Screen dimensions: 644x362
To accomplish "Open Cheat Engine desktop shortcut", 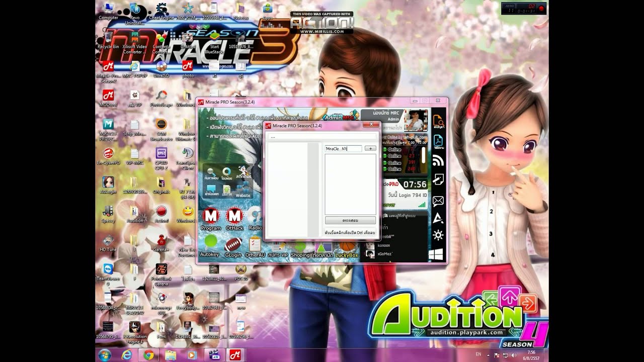I will 162,12.
